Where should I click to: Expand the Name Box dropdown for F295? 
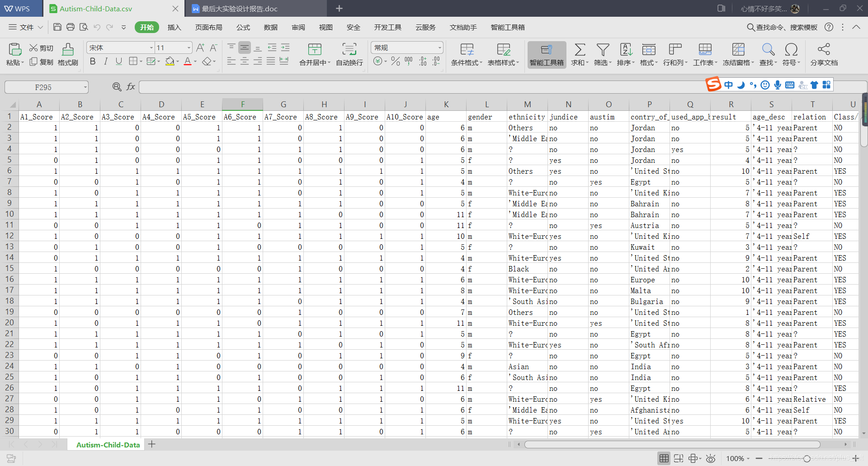click(x=85, y=87)
